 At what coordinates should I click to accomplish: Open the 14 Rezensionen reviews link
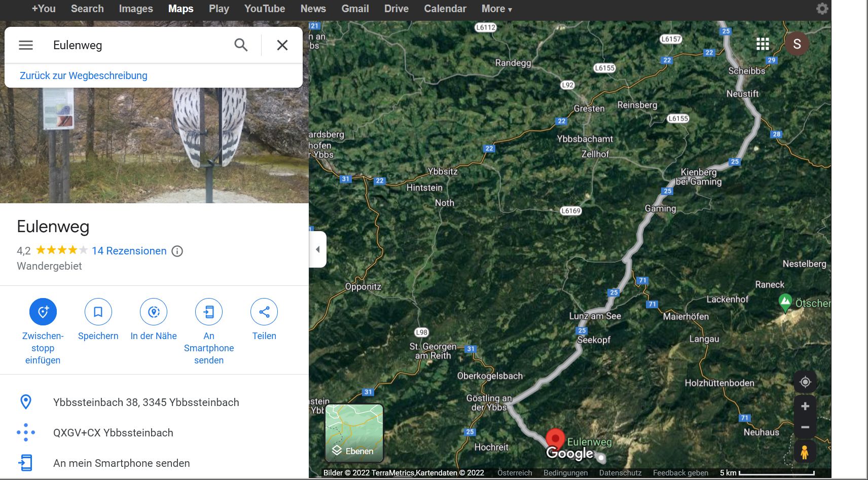point(129,251)
